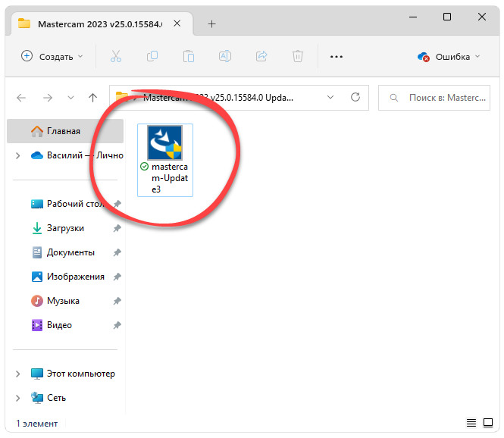Switch to details list view
504x438 pixels.
pyautogui.click(x=471, y=423)
